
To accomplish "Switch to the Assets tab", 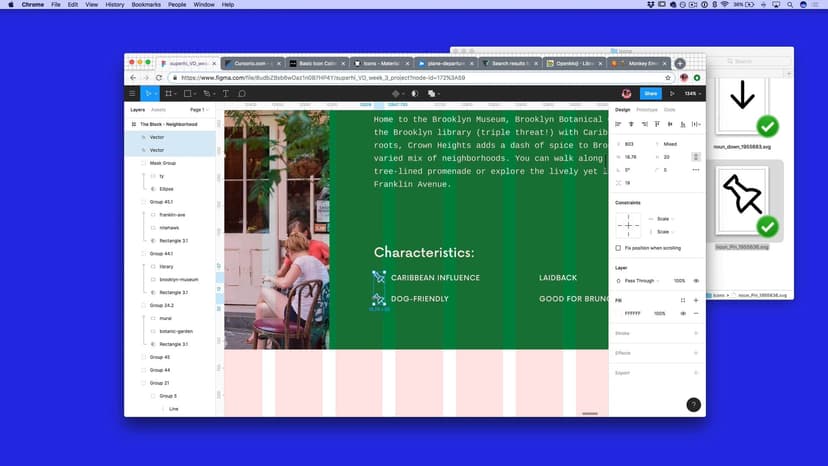I will [158, 110].
